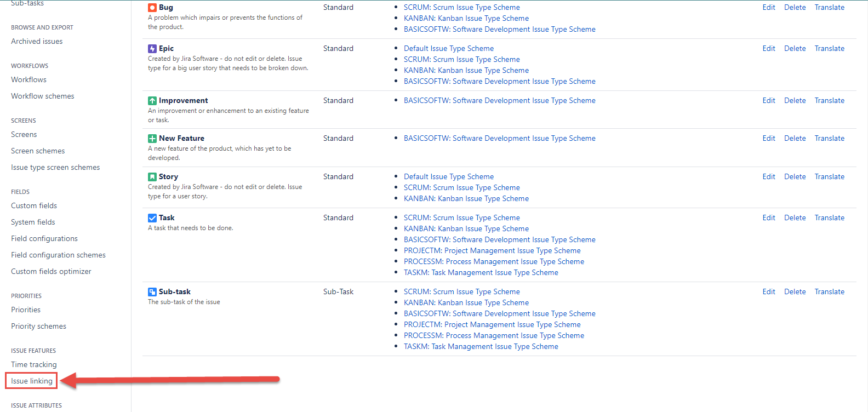868x412 pixels.
Task: Click the Sub-task issue type icon
Action: (152, 292)
